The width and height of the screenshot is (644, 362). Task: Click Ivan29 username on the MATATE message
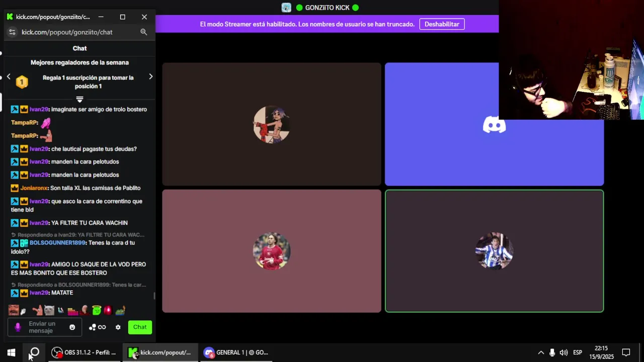pos(39,293)
